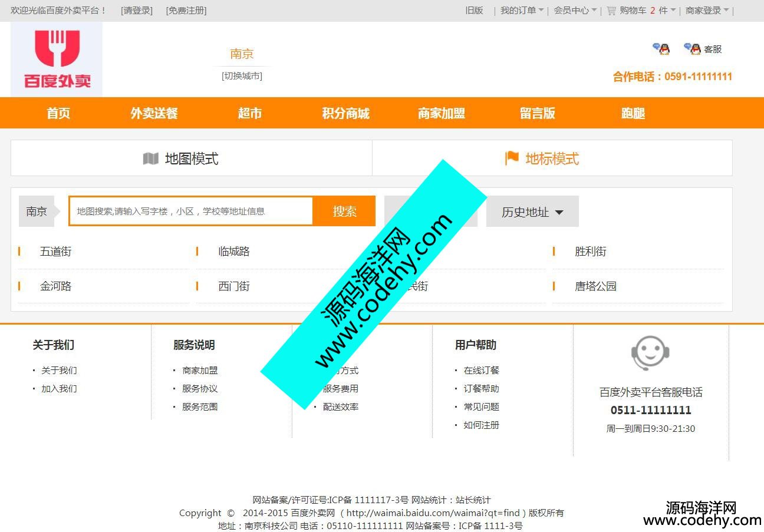Open 关于我们 footer link

[59, 371]
